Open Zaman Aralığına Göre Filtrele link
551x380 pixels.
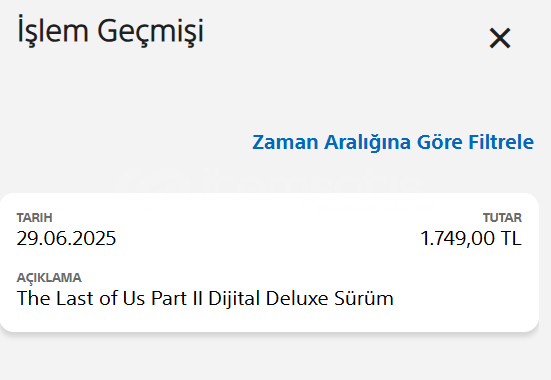coord(393,142)
